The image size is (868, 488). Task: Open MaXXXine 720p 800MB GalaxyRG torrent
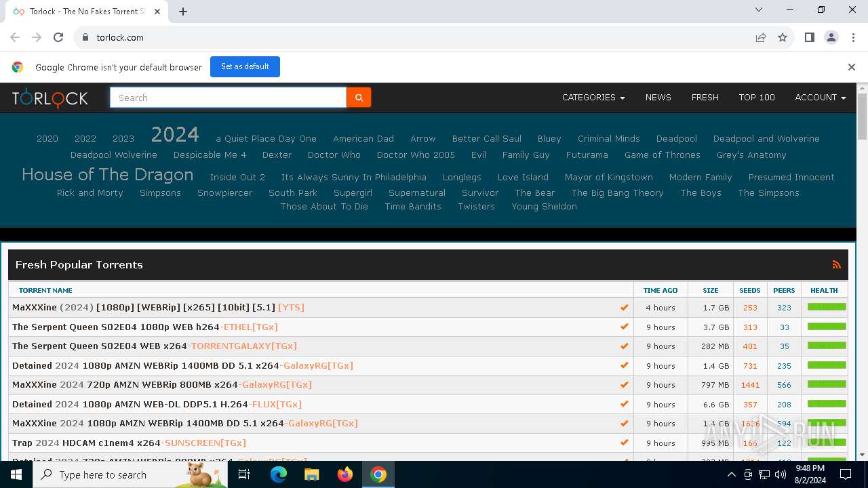pyautogui.click(x=162, y=385)
